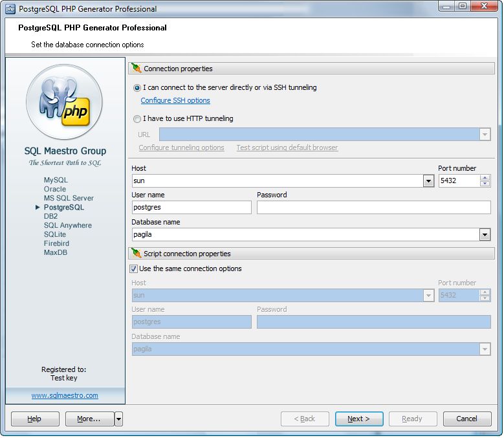
Task: Toggle Use the same connection options checkbox
Action: (134, 268)
